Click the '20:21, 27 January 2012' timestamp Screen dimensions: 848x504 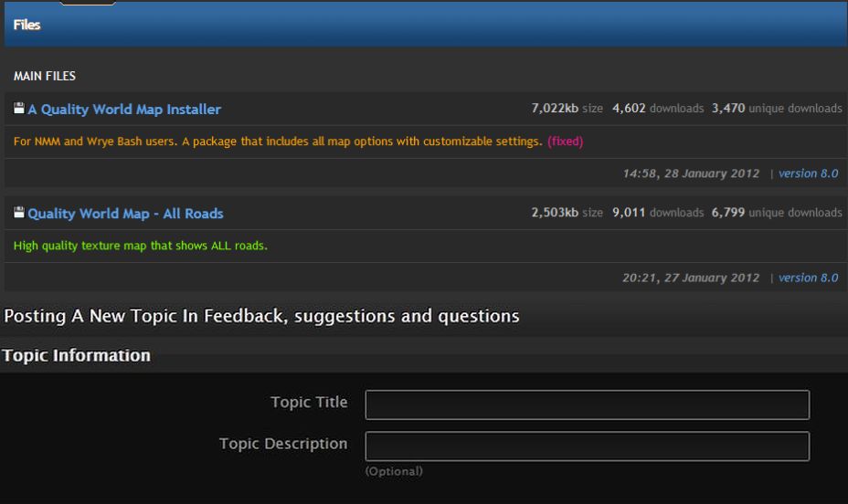691,278
